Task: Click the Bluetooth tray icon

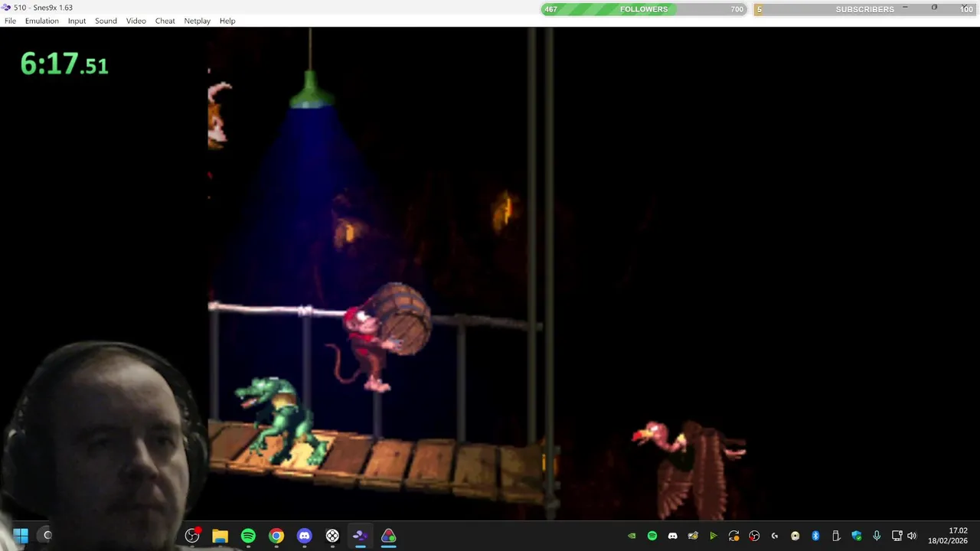Action: (x=815, y=536)
